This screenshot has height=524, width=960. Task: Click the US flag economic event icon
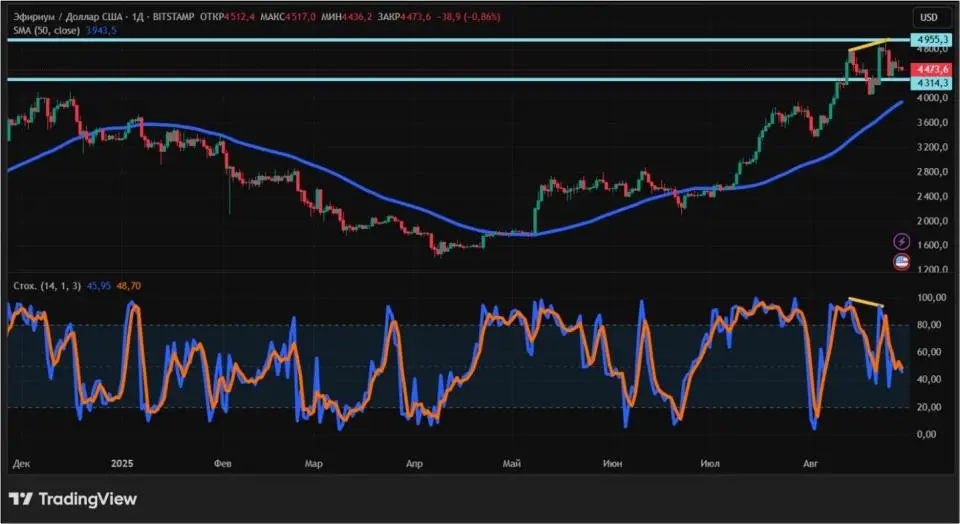coord(901,262)
